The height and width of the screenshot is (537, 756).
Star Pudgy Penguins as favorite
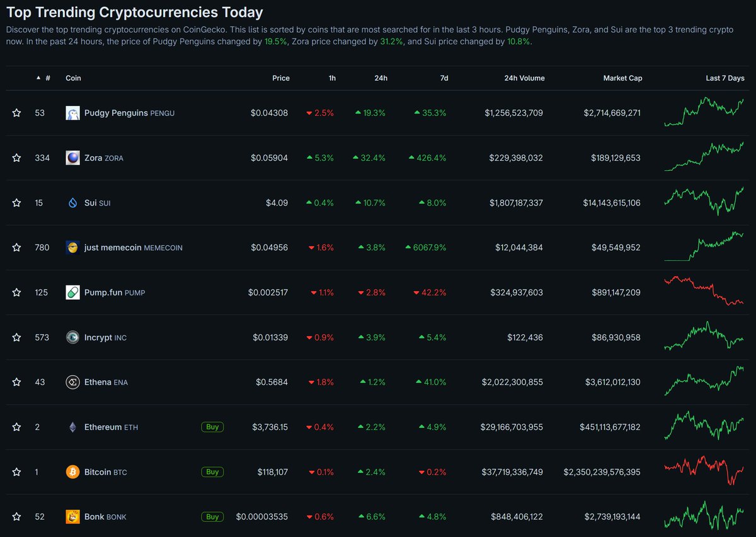(16, 113)
